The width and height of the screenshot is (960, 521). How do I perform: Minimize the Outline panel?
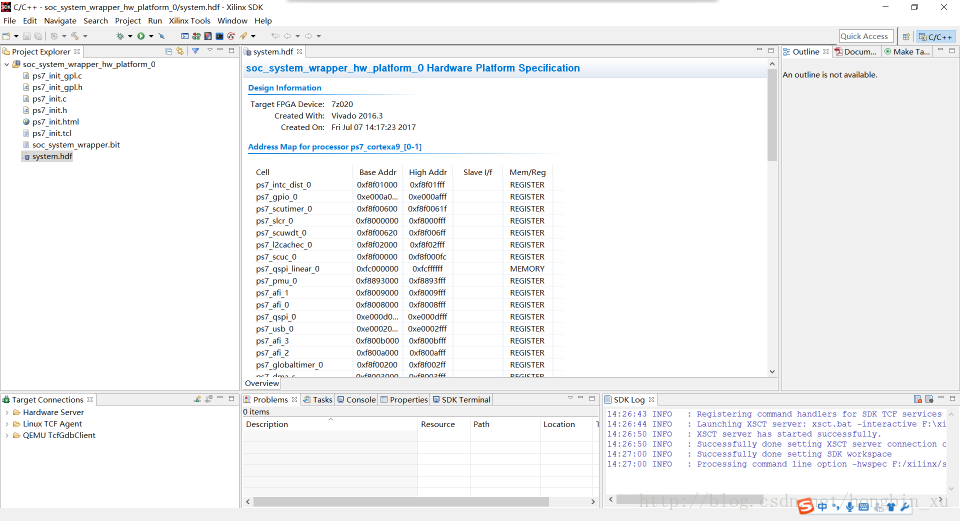[x=940, y=51]
